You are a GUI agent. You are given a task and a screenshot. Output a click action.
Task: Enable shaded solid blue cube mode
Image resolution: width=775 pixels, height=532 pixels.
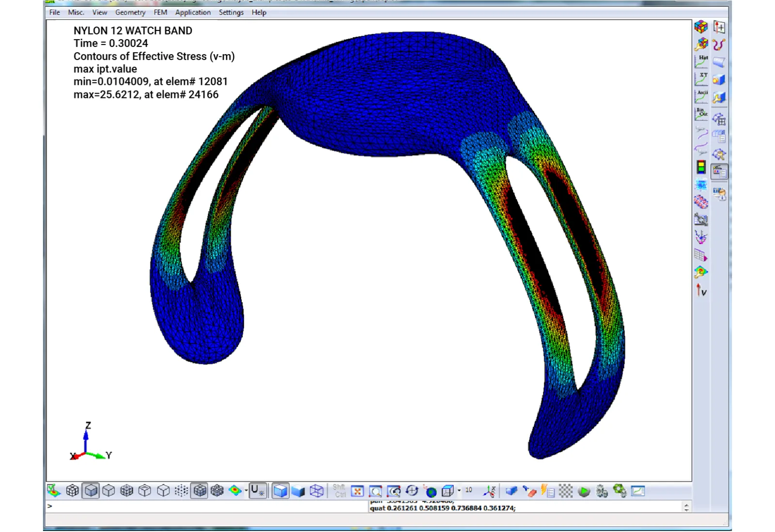[280, 491]
